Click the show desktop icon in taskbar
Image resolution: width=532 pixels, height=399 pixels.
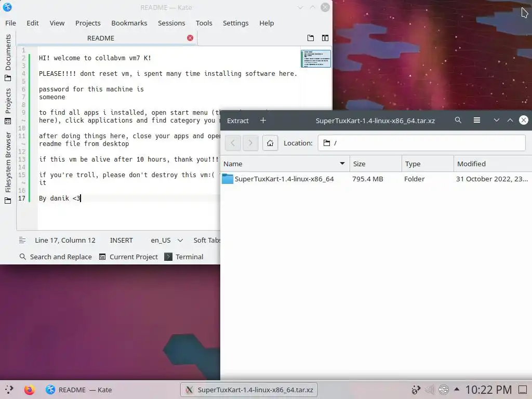pos(523,390)
